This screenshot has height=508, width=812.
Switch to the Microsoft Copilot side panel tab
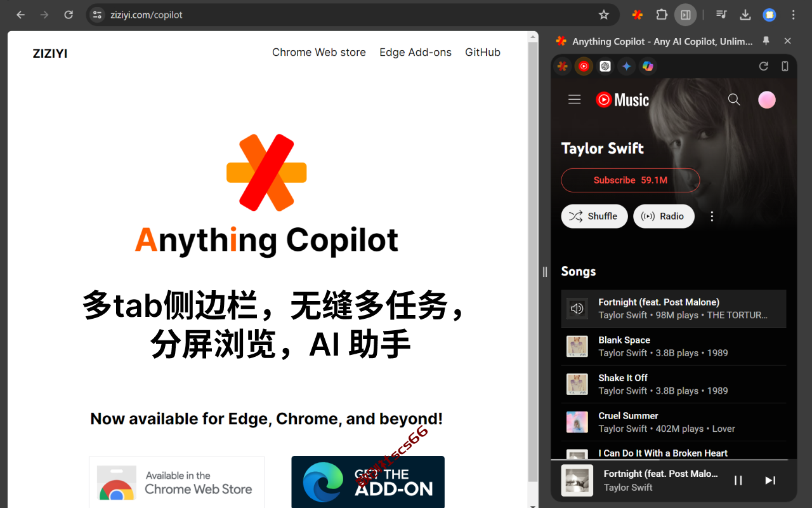tap(648, 66)
